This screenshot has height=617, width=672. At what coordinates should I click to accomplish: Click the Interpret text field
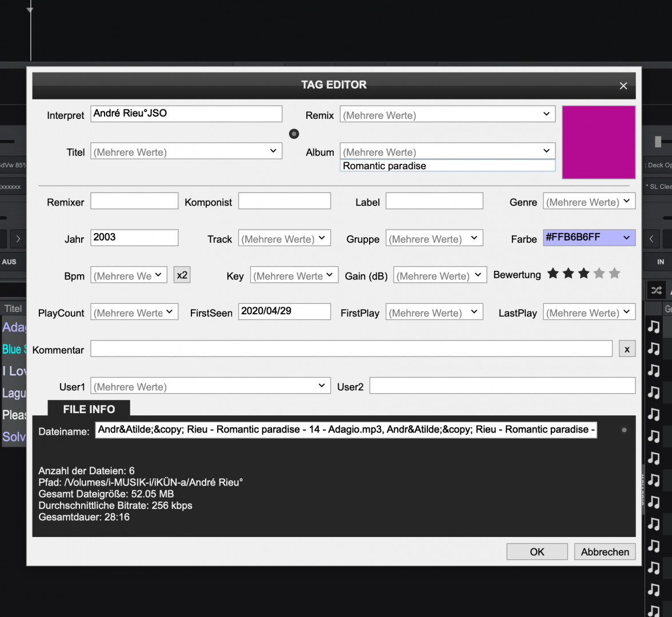[x=186, y=114]
